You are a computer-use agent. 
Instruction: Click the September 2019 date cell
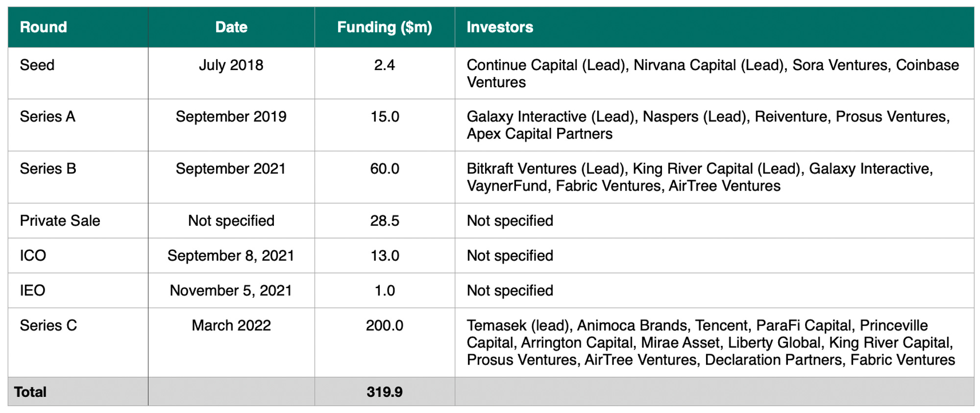click(x=231, y=117)
